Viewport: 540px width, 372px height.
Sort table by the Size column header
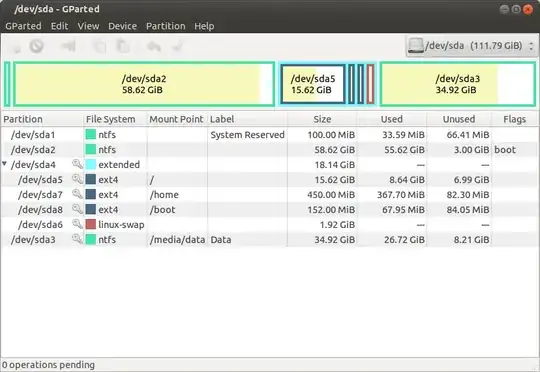[x=322, y=119]
